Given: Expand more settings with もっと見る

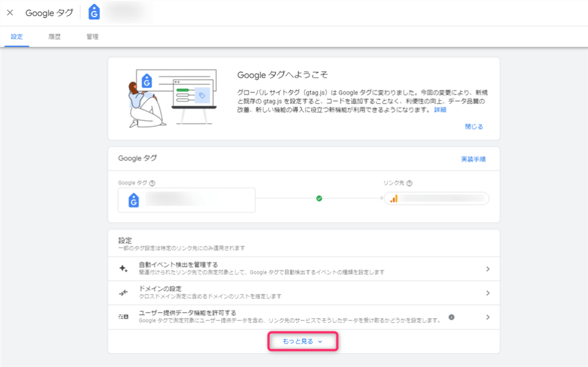Looking at the screenshot, I should (303, 342).
